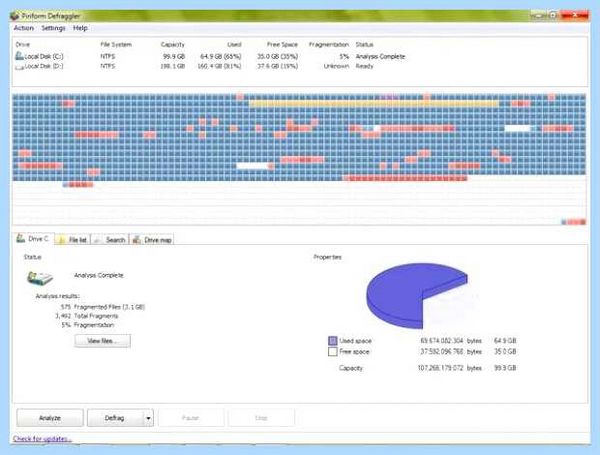Switch to the File list tab
The image size is (600, 455).
coord(73,240)
